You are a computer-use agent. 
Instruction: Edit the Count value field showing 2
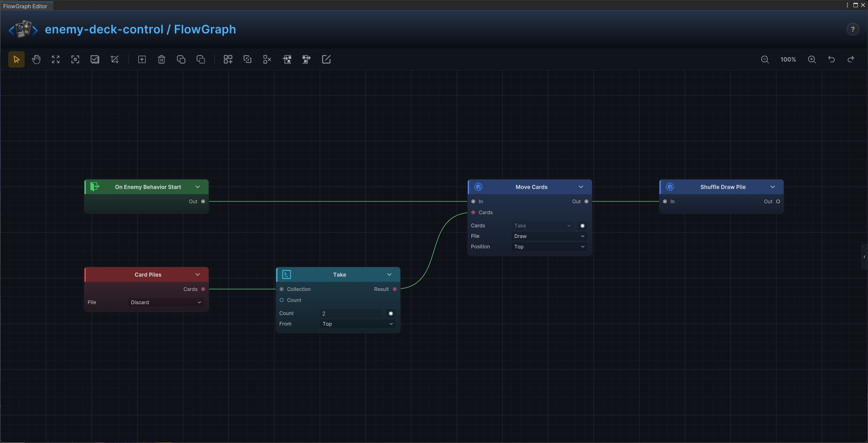point(351,313)
